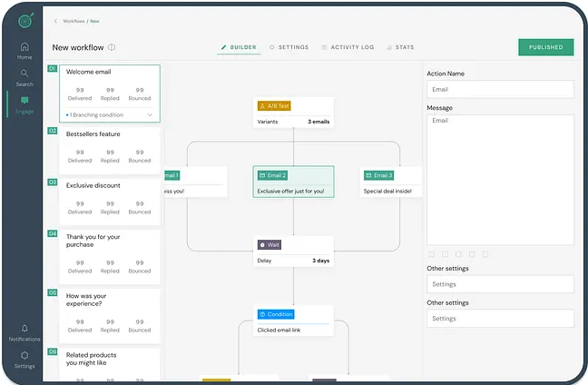Screen dimensions: 588x385
Task: Select the Wait node badge
Action: (269, 244)
